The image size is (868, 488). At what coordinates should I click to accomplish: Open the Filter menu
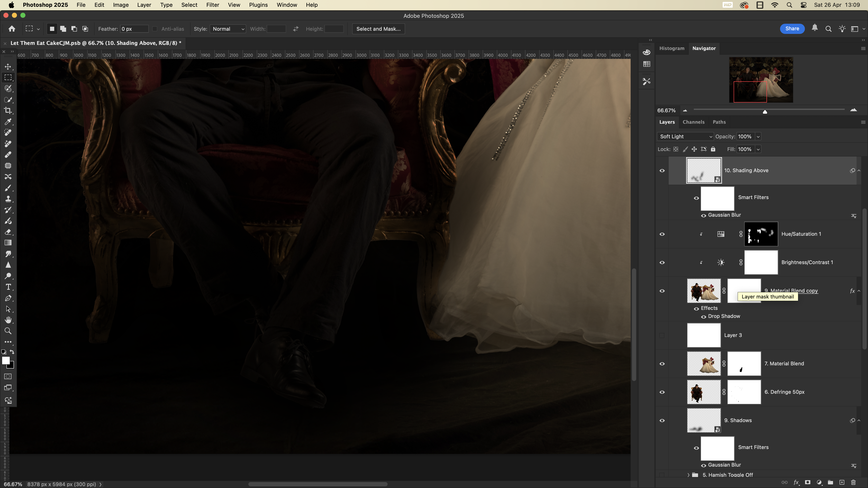coord(213,5)
